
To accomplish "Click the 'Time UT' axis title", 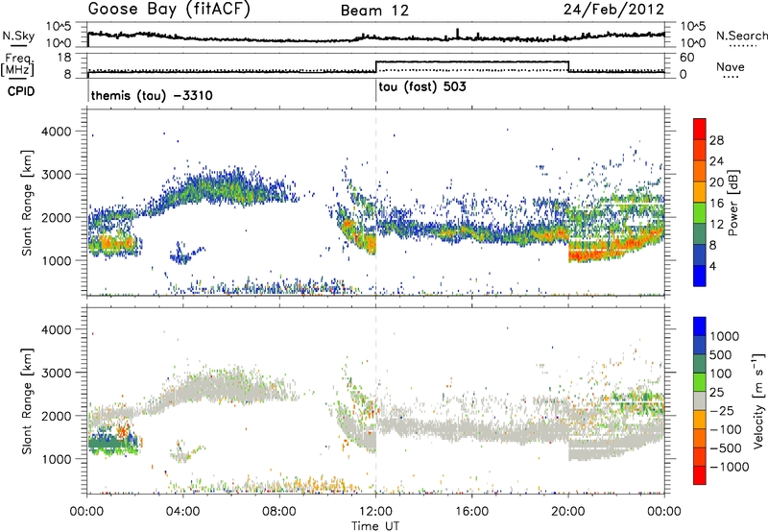I will point(375,525).
